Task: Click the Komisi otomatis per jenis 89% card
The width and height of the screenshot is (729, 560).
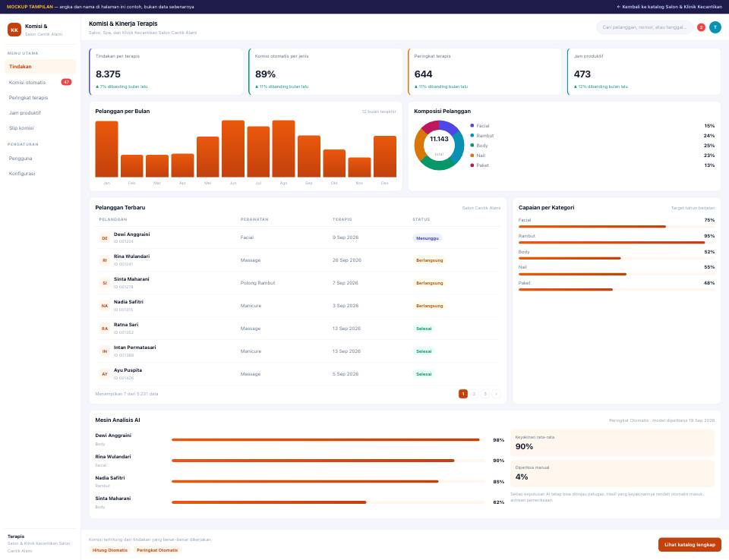Action: coord(326,71)
